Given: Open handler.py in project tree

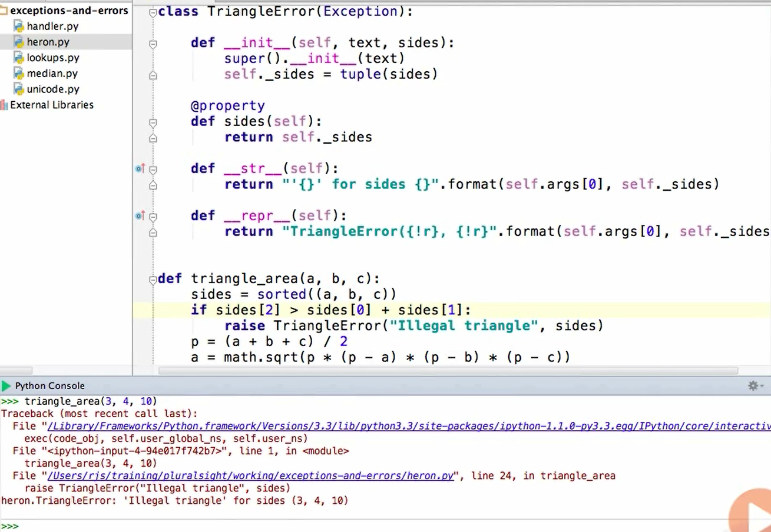Looking at the screenshot, I should point(52,26).
